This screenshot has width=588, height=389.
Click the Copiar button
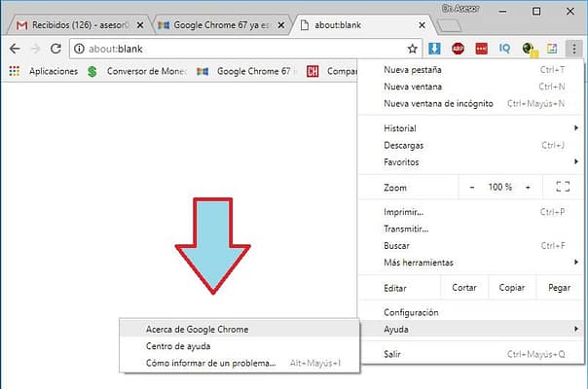[512, 288]
